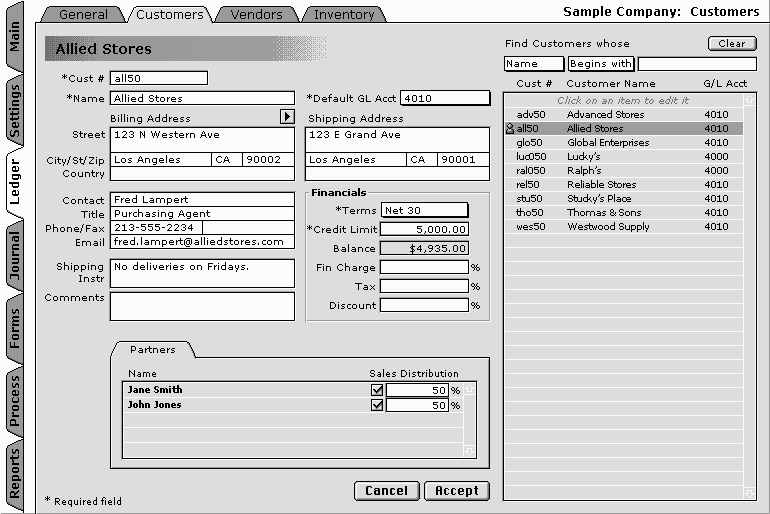Click the Shipping Instr field
770x514 pixels.
point(202,273)
